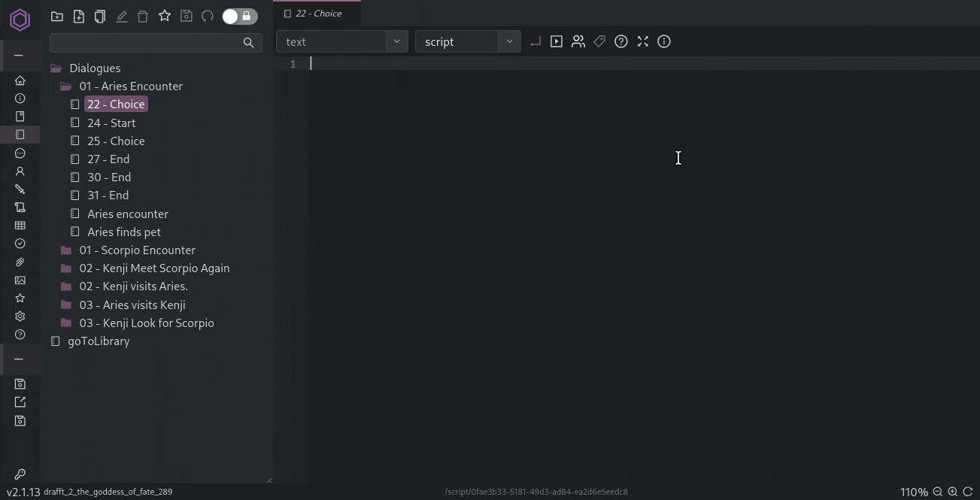This screenshot has width=980, height=500.
Task: Open the sword icon in sidebar
Action: click(20, 189)
